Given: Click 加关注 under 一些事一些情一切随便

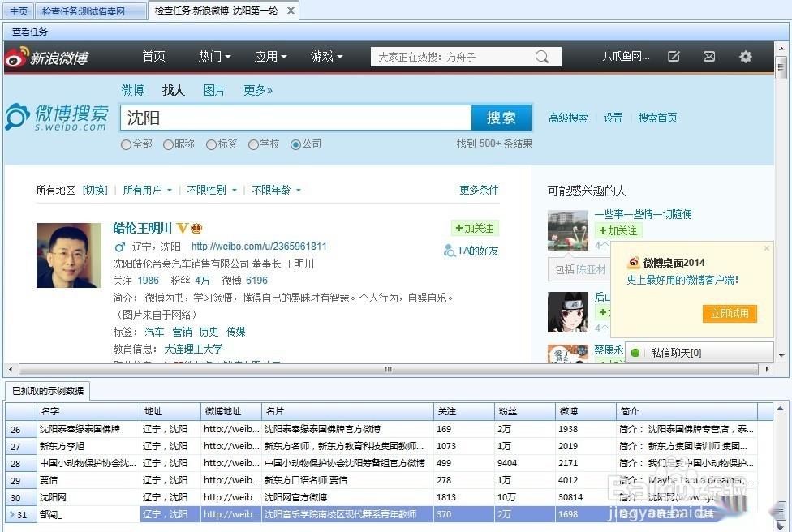Looking at the screenshot, I should pos(618,230).
